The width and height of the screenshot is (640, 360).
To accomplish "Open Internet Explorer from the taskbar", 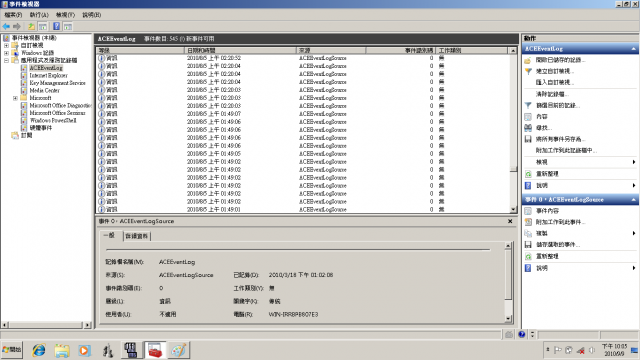I will tap(39, 350).
